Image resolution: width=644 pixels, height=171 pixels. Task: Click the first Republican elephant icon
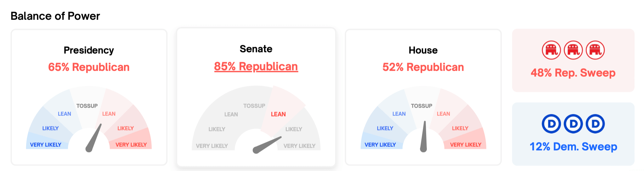point(551,50)
